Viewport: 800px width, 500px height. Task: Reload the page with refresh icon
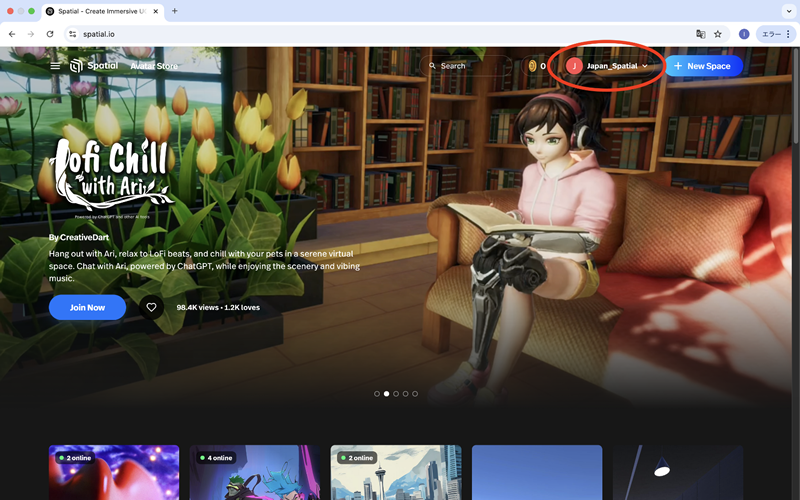point(50,34)
